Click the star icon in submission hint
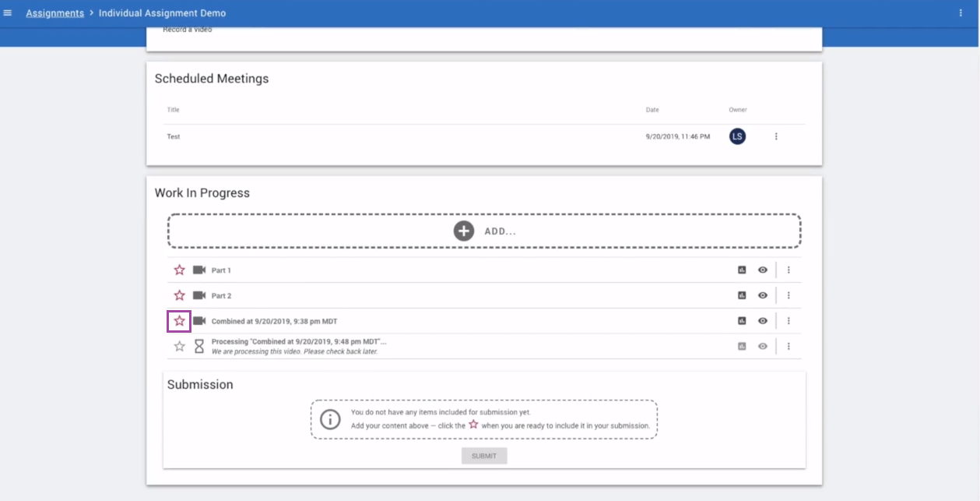 pos(473,425)
